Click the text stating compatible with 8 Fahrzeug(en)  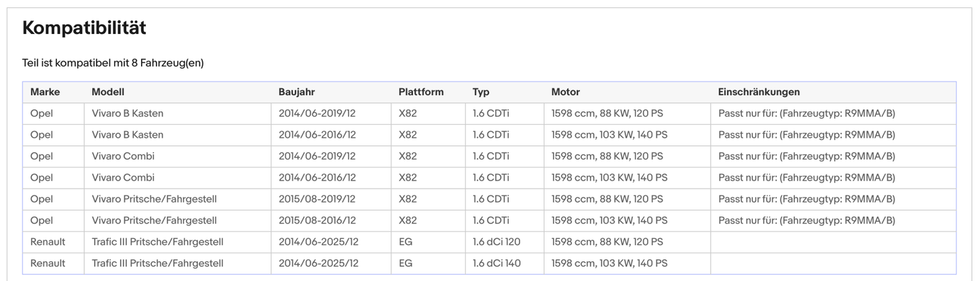point(113,63)
